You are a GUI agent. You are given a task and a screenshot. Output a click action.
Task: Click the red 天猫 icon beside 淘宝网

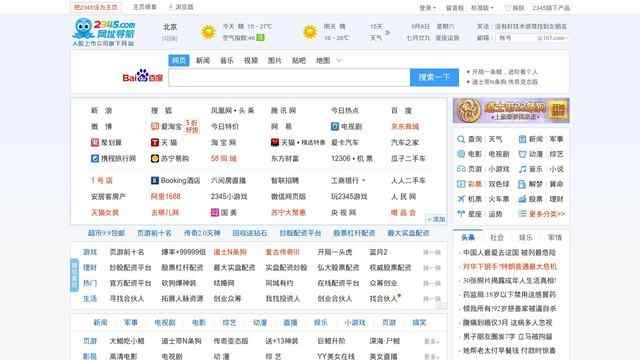155,142
